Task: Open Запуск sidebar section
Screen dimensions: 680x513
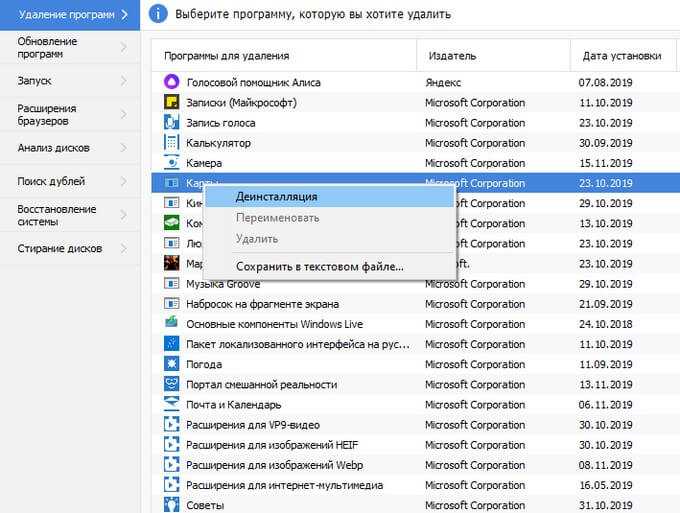Action: [70, 81]
